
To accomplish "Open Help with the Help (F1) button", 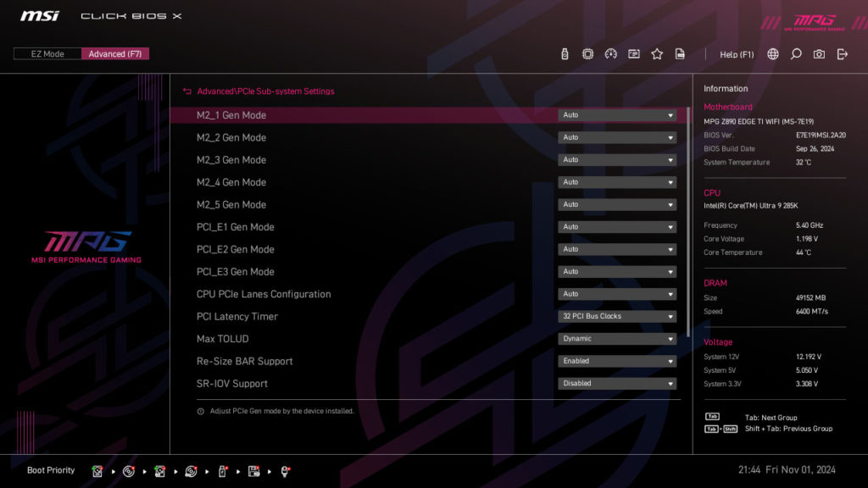I will pos(736,53).
